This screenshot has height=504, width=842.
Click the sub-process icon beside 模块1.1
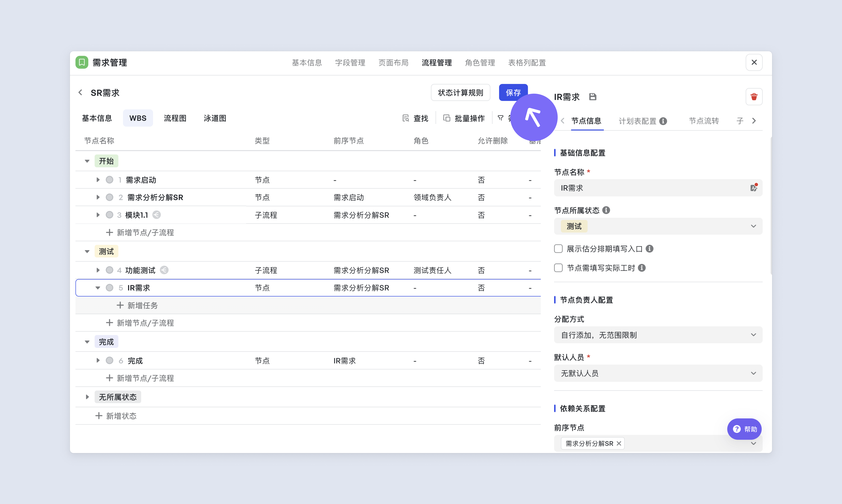(x=156, y=215)
